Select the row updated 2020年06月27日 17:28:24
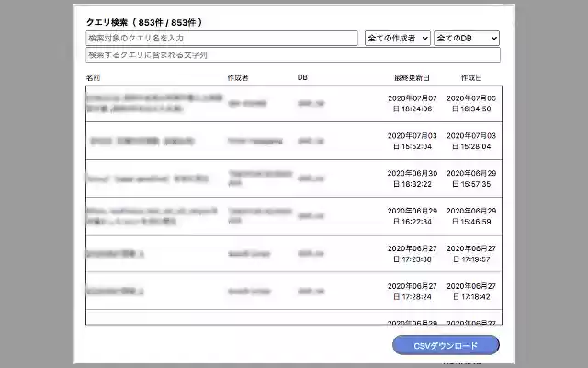 pyautogui.click(x=294, y=291)
